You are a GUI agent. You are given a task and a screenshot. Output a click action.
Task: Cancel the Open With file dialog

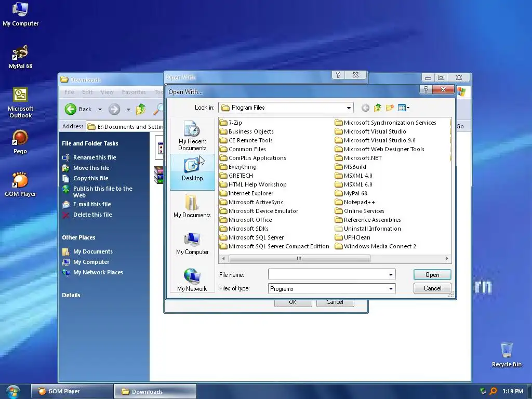(x=432, y=288)
